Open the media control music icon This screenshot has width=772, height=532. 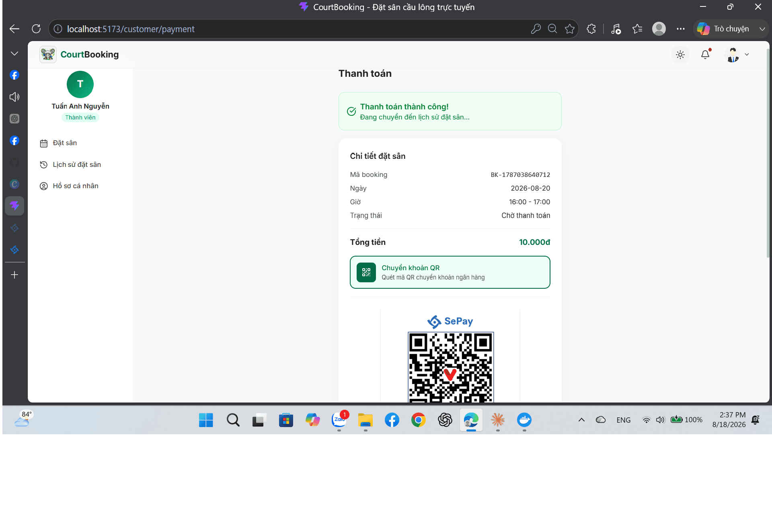click(x=616, y=29)
